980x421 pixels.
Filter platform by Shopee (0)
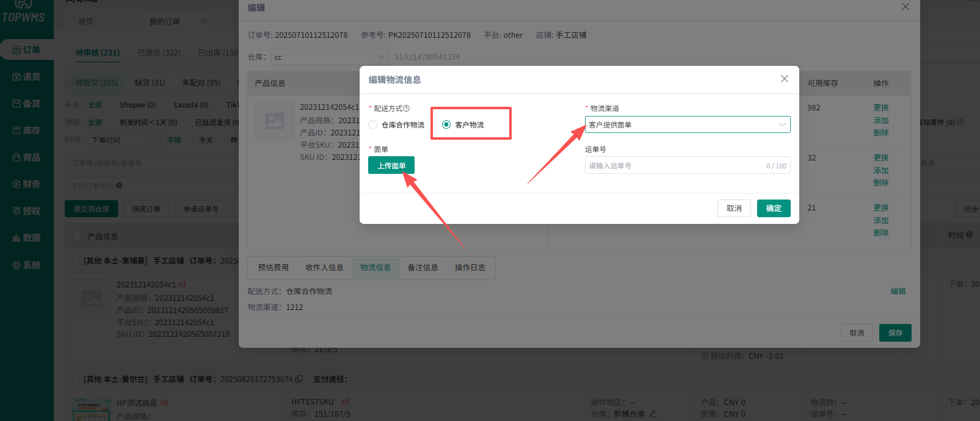tap(137, 104)
